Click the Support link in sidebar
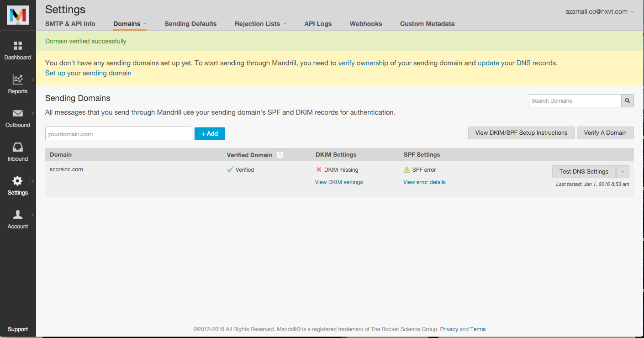 [18, 329]
